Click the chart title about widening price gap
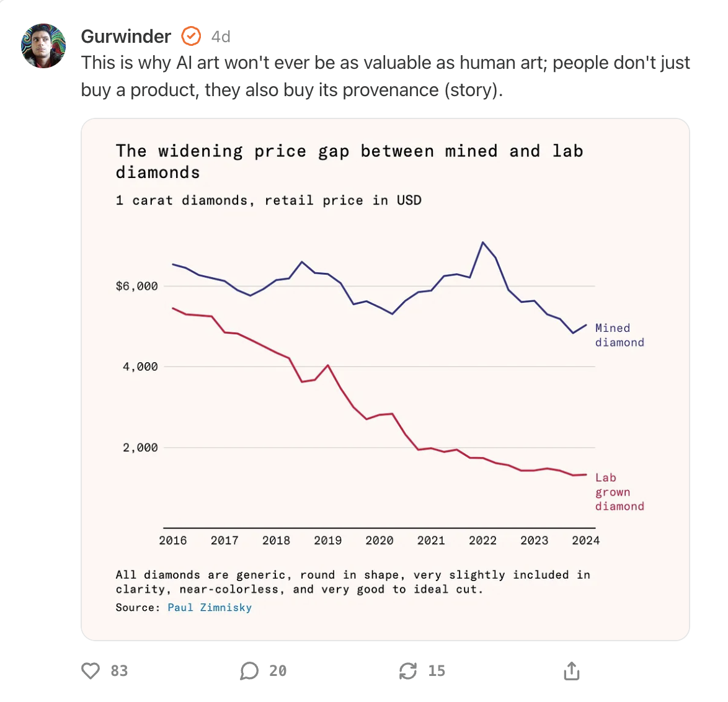728x702 pixels. [349, 161]
